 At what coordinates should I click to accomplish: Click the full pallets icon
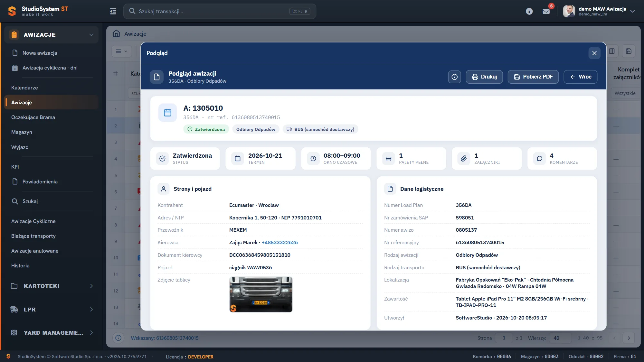tap(388, 159)
